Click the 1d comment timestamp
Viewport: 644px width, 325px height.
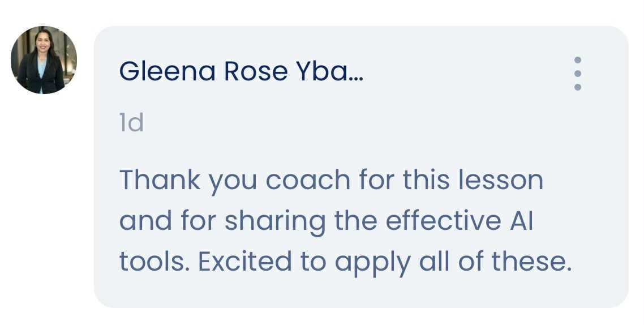coord(131,122)
